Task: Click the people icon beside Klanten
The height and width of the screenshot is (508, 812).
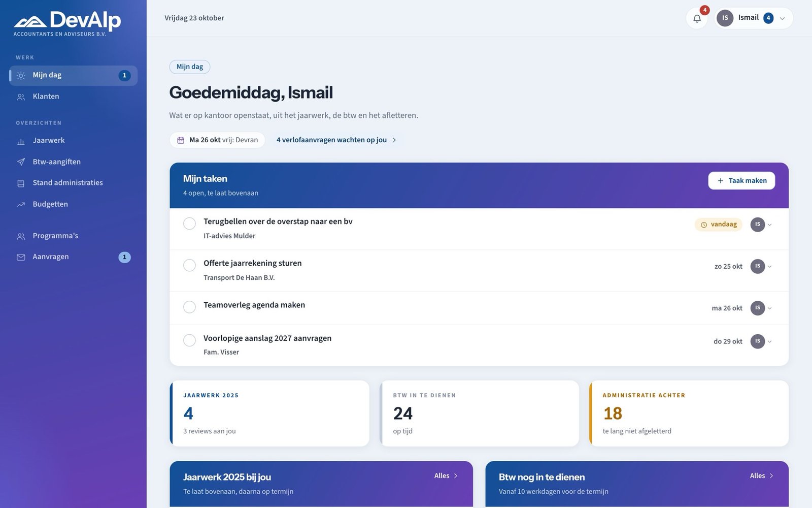Action: point(21,97)
